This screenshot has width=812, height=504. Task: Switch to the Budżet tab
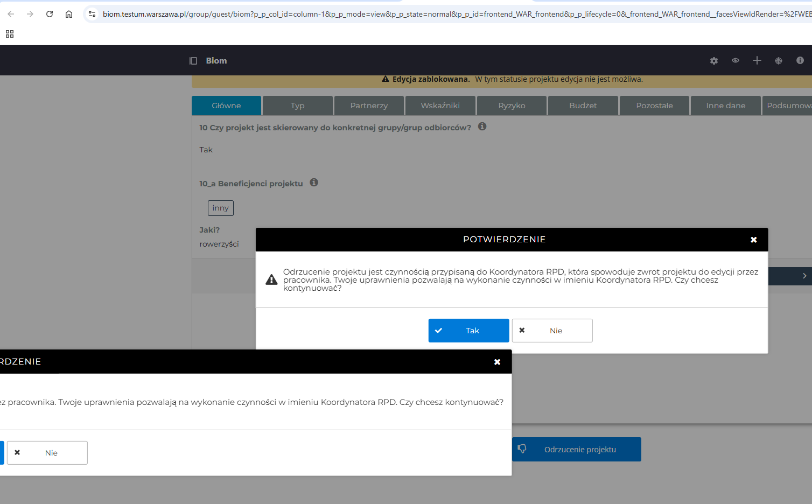pos(583,106)
